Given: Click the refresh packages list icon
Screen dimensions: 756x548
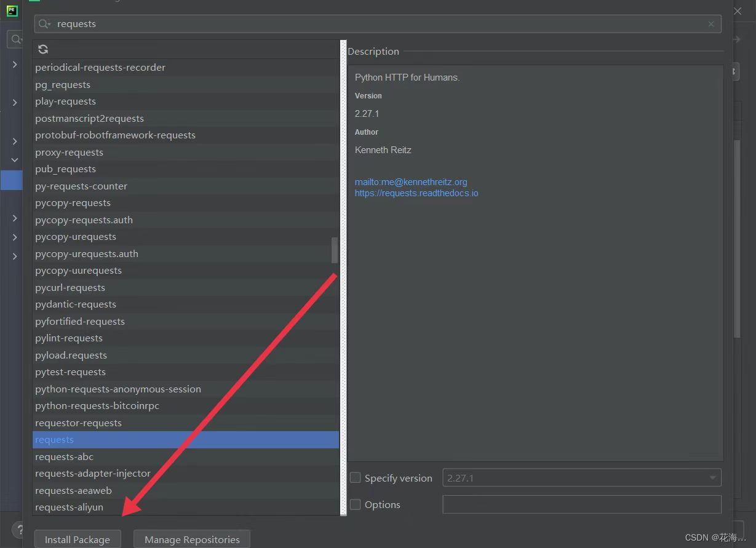Looking at the screenshot, I should tap(43, 49).
